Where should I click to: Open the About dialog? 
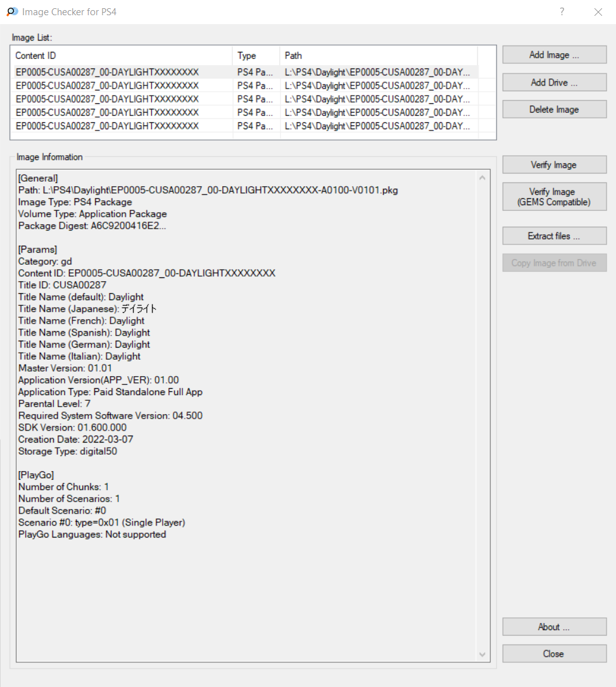pos(554,627)
